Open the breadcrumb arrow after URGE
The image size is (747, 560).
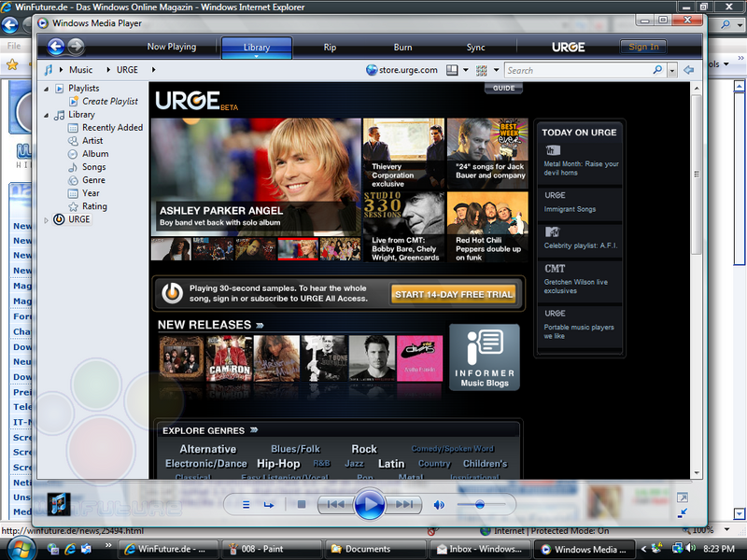(153, 70)
